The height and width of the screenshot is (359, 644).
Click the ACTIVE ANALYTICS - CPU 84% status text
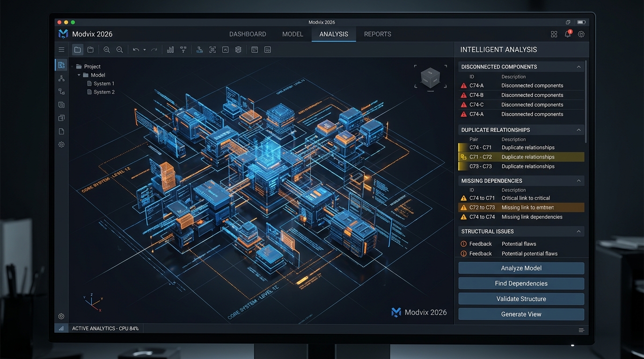pos(105,329)
